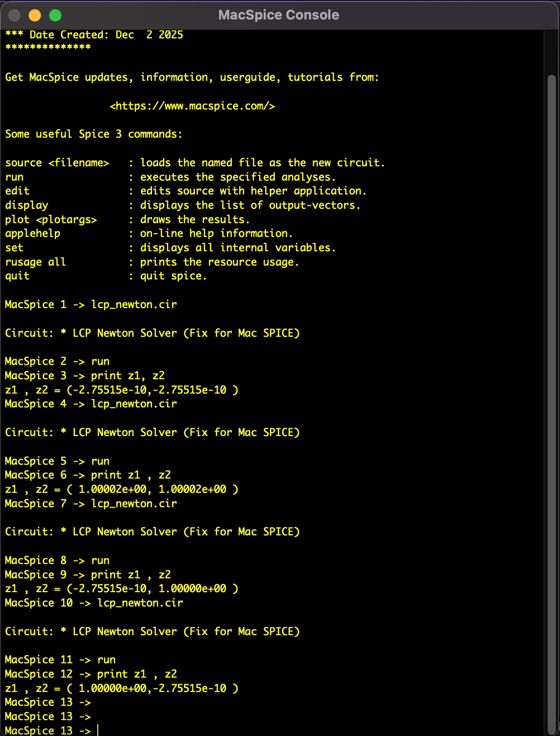Click the 'edit' command in the help list
Image resolution: width=560 pixels, height=736 pixels.
click(17, 191)
